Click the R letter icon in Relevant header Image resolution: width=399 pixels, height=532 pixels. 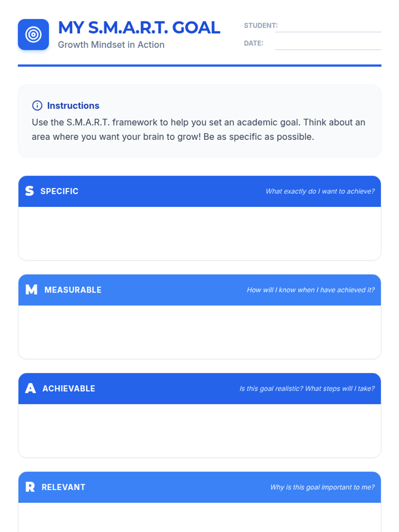coord(30,487)
